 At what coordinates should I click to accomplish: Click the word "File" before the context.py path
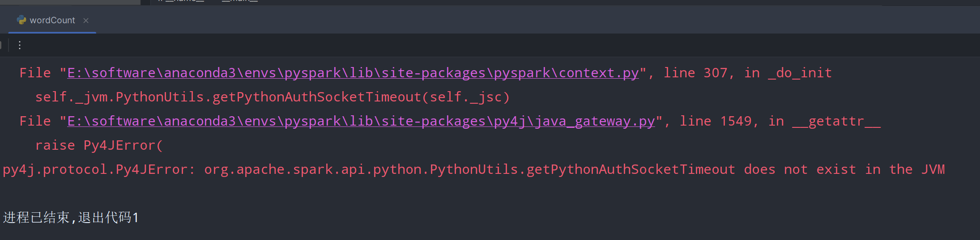point(35,73)
